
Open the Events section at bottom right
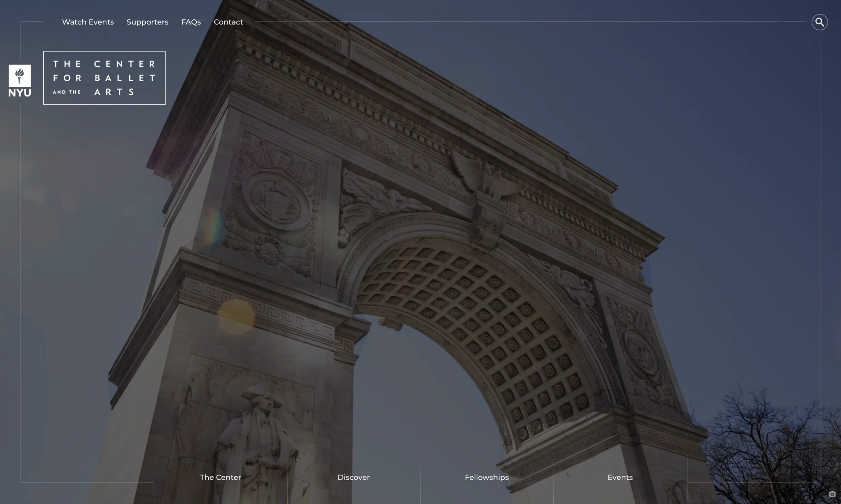tap(619, 477)
